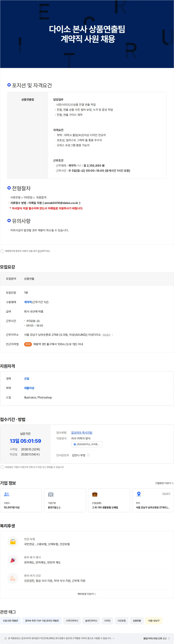Select the 상품연출 tag
This screenshot has width=174, height=644.
pyautogui.click(x=137, y=621)
